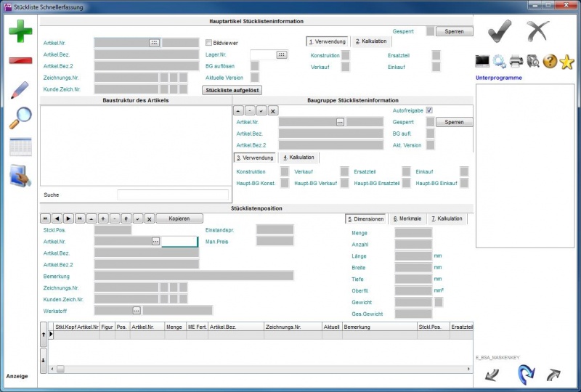Viewport: 581px width, 392px height.
Task: Confirm with the large checkmark icon
Action: (x=500, y=30)
